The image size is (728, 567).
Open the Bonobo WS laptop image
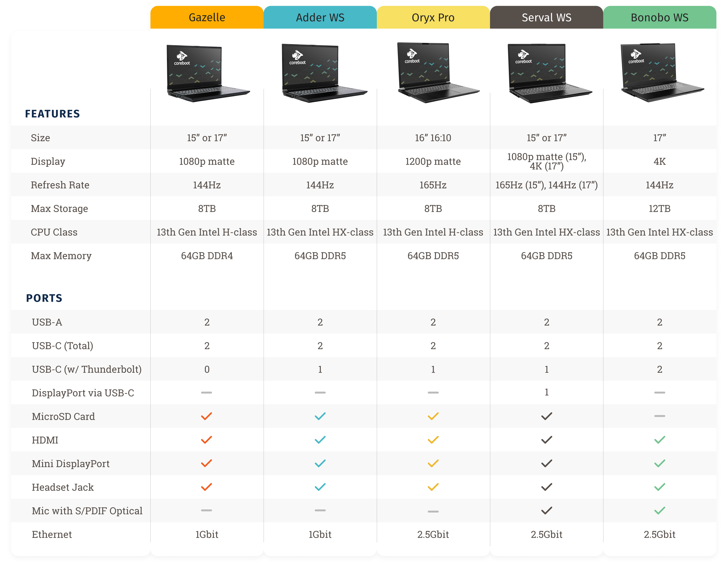tap(662, 72)
